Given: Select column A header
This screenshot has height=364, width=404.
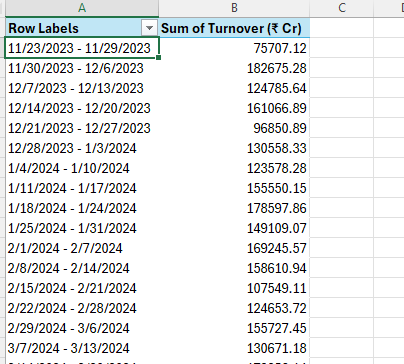Looking at the screenshot, I should (x=82, y=8).
